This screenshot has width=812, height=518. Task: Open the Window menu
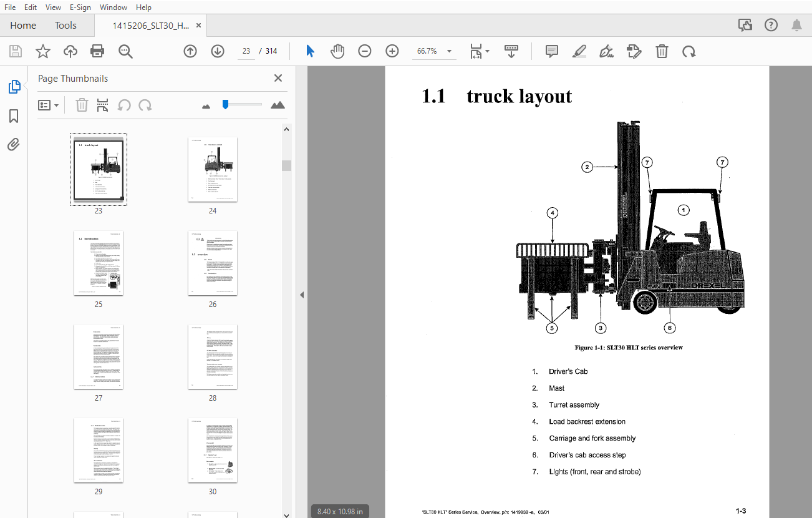114,7
